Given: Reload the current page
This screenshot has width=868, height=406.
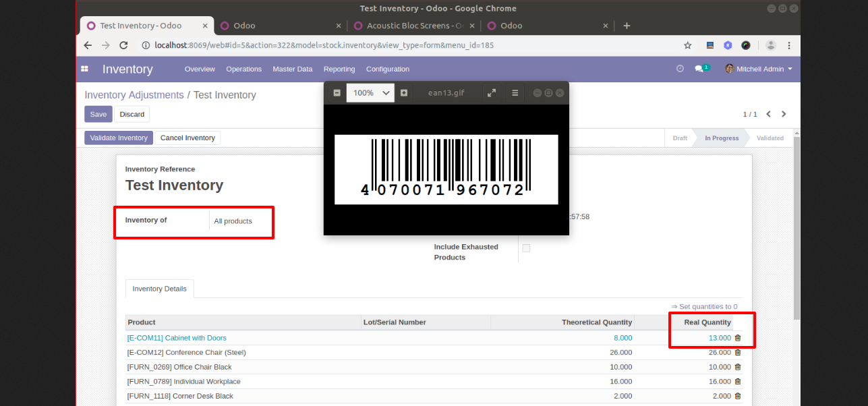Looking at the screenshot, I should coord(123,45).
